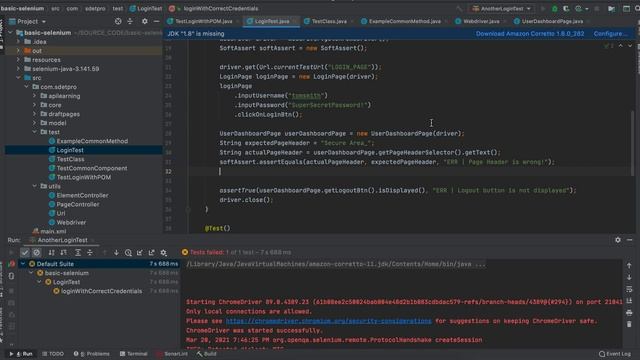
Task: Collapse basic-selenium project root
Action: [10, 33]
